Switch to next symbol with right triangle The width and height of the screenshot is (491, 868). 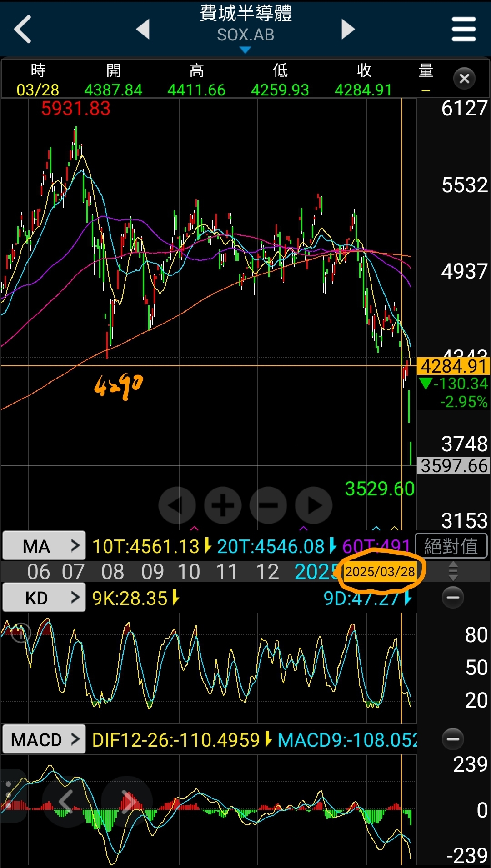click(x=348, y=29)
